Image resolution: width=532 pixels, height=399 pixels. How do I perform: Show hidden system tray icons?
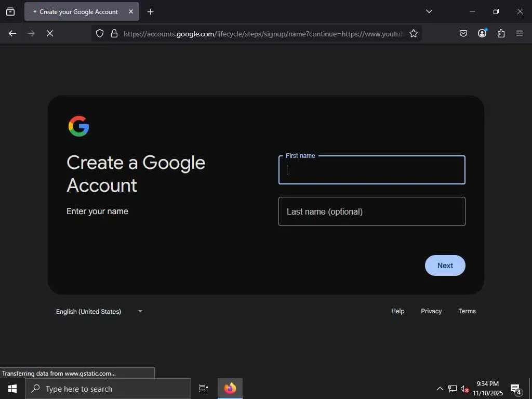[440, 389]
